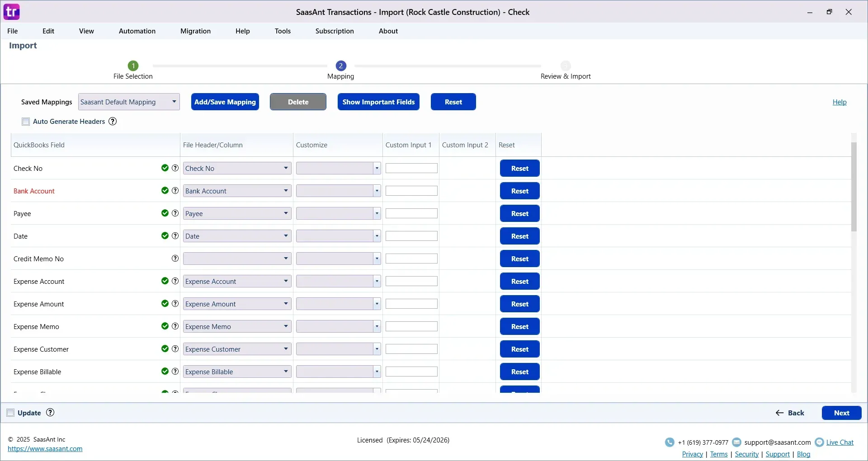The image size is (868, 461).
Task: Open help icon for Date row
Action: click(x=175, y=236)
